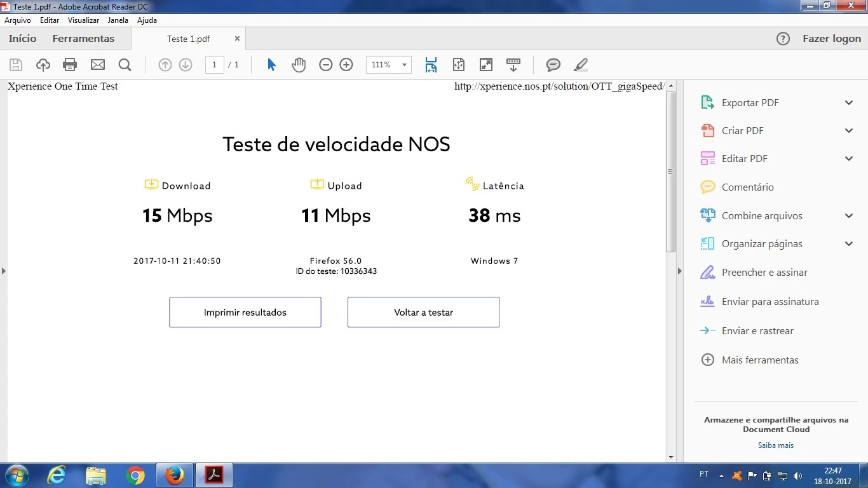Click the cloud upload icon in the toolbar
868x488 pixels.
(x=43, y=65)
